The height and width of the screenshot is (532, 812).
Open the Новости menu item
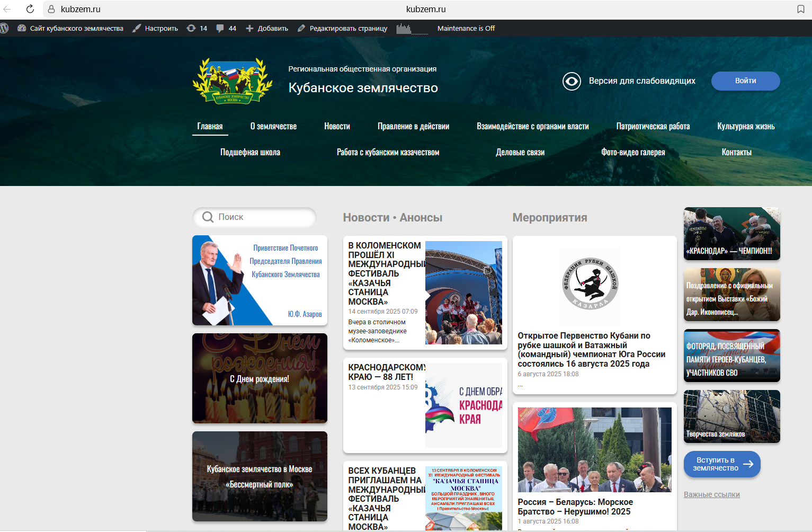337,126
